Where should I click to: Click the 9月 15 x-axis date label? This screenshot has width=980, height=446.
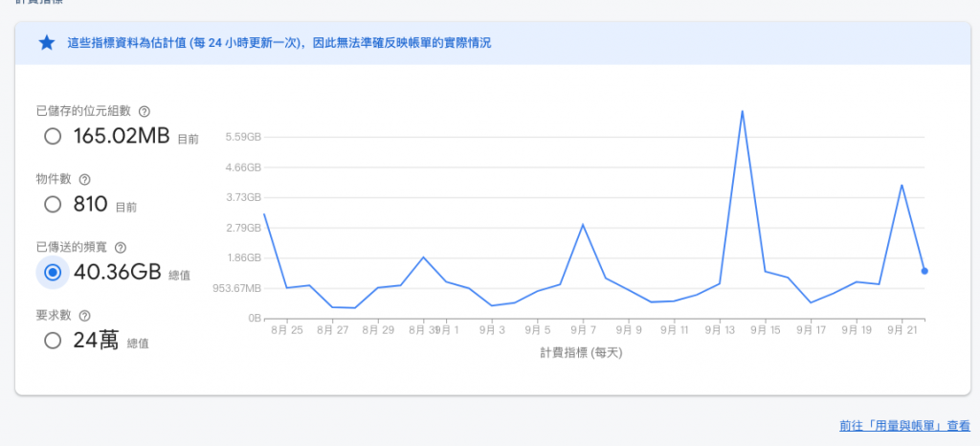tap(765, 330)
